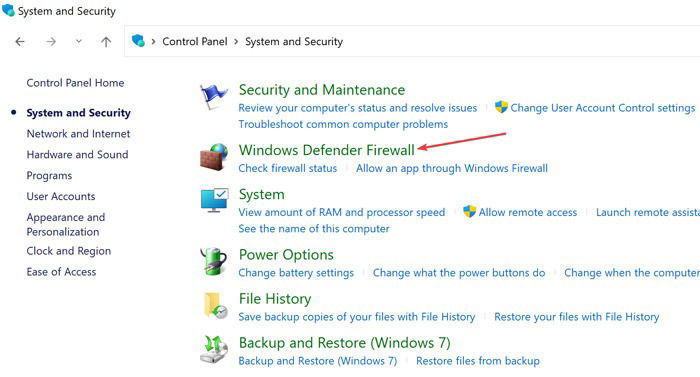Screen dimensions: 700x377
Task: Click the File History folder icon
Action: click(x=215, y=306)
